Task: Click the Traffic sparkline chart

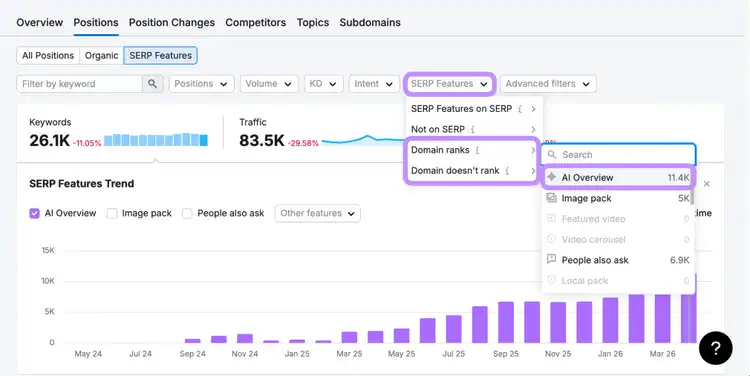Action: pos(364,140)
